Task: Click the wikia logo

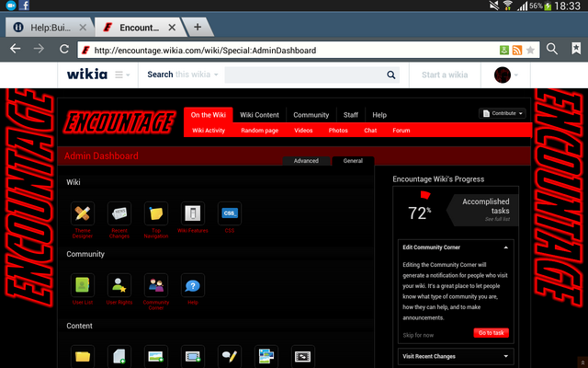Action: click(87, 74)
